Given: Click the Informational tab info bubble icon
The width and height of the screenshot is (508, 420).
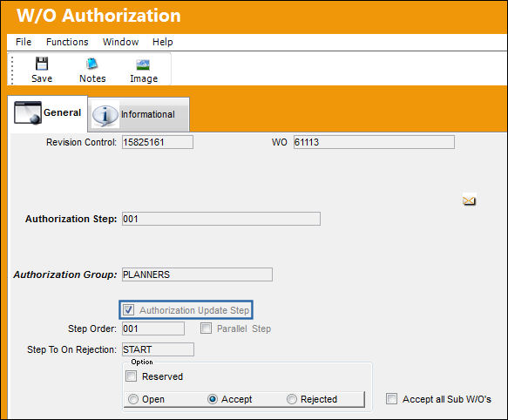Looking at the screenshot, I should (105, 115).
